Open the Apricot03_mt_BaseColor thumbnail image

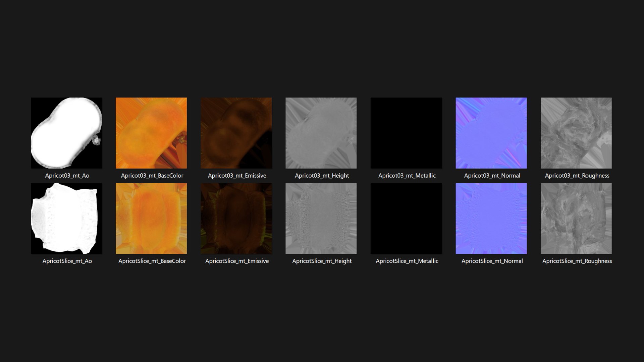click(x=151, y=133)
